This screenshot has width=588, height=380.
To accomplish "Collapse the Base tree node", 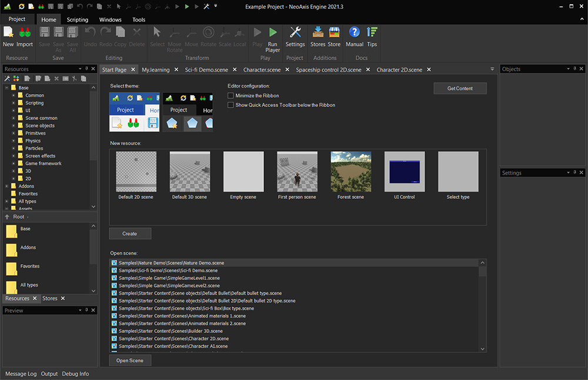I will click(6, 88).
